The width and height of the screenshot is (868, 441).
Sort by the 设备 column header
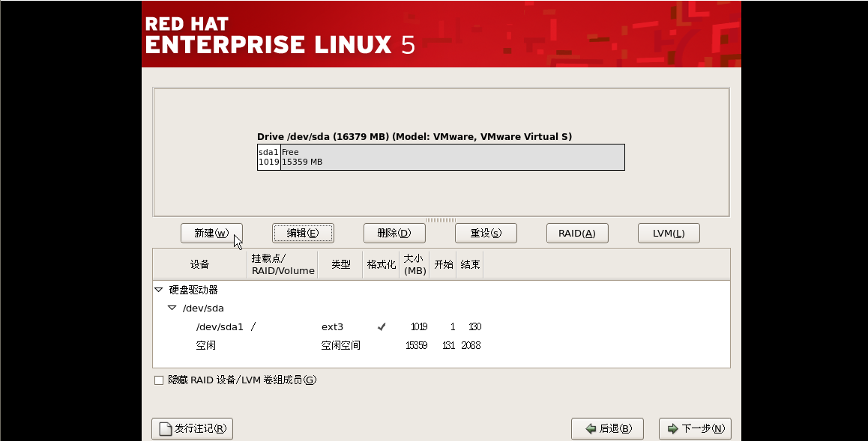coord(199,264)
